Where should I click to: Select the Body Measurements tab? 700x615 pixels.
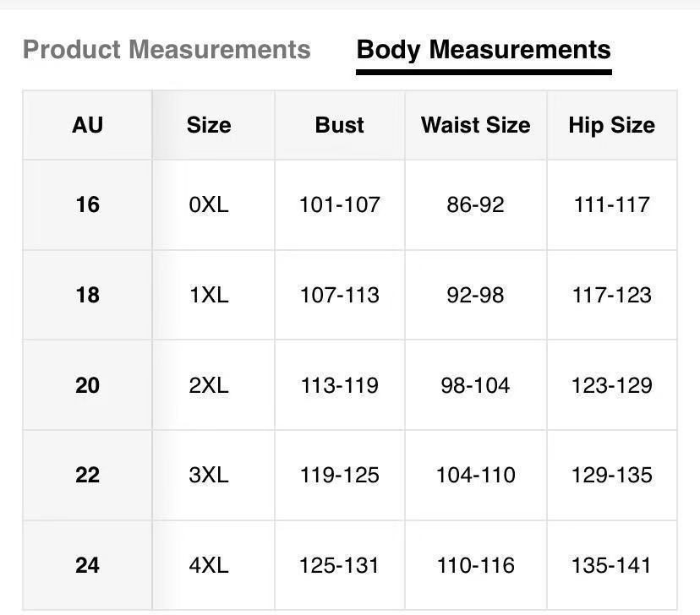point(484,50)
